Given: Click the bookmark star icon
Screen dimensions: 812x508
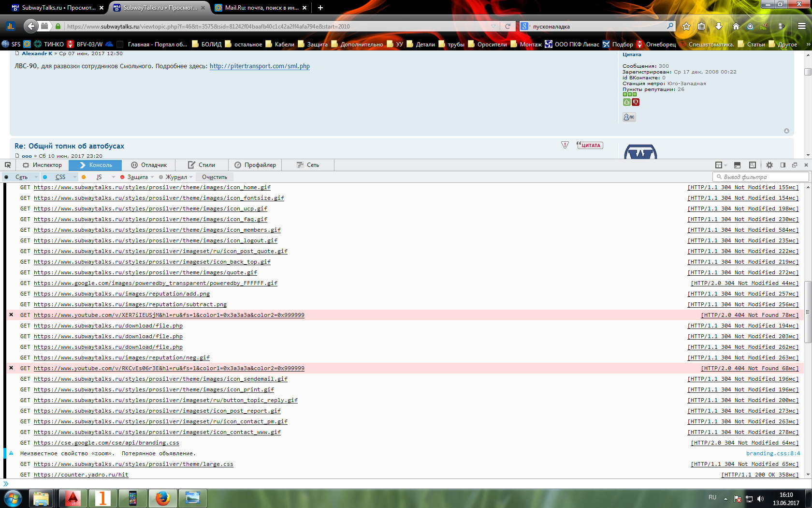Looking at the screenshot, I should click(x=686, y=27).
